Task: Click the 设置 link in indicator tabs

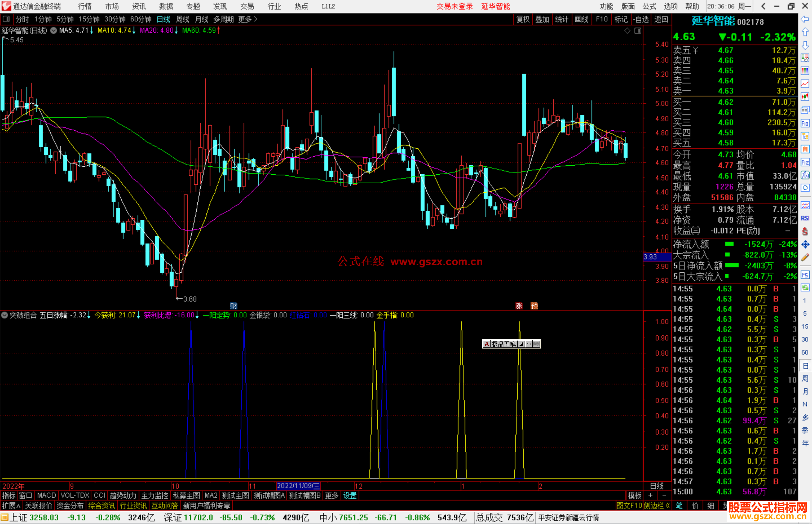Action: pos(350,495)
